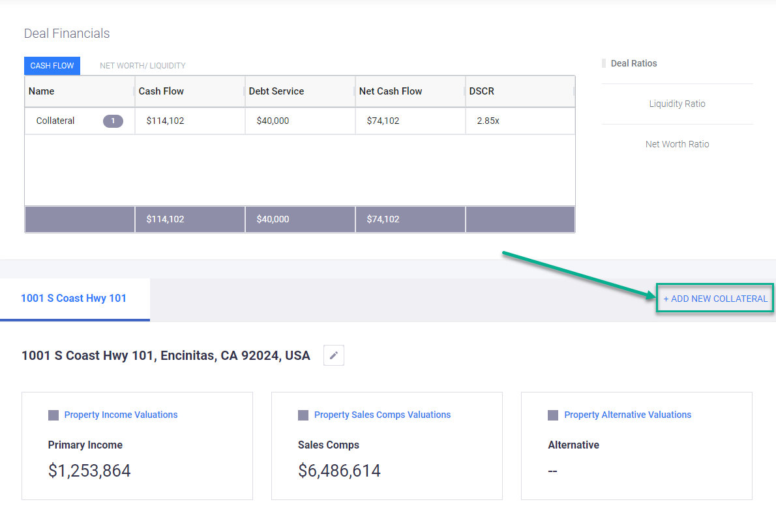Screen dimensions: 776x532
Task: Click the Alternative label
Action: (x=574, y=445)
